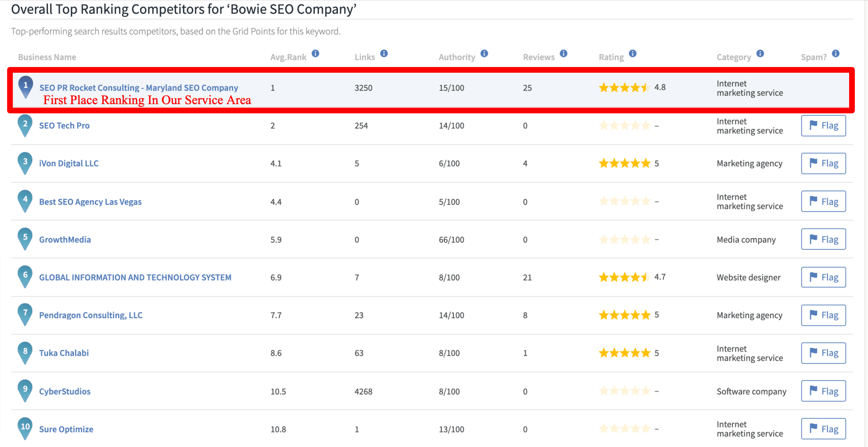Viewport: 868px width, 447px height.
Task: Open the iVon Digital LLC link
Action: click(x=69, y=163)
